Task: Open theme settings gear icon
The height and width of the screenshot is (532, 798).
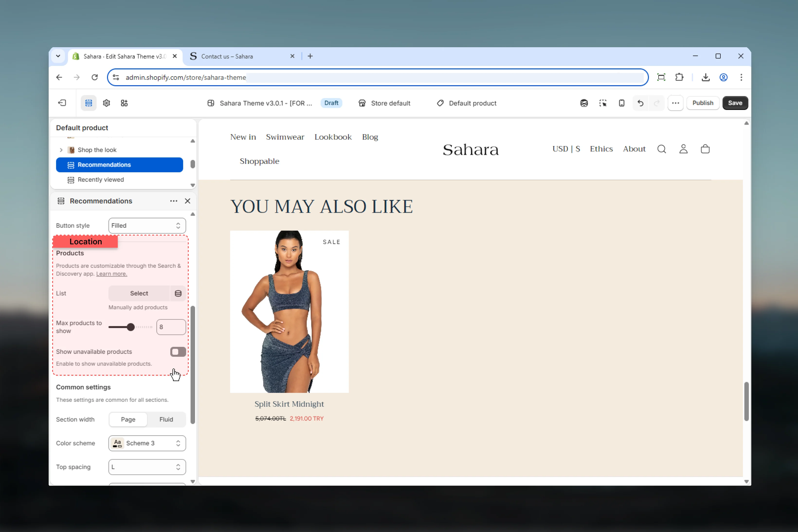Action: tap(107, 103)
